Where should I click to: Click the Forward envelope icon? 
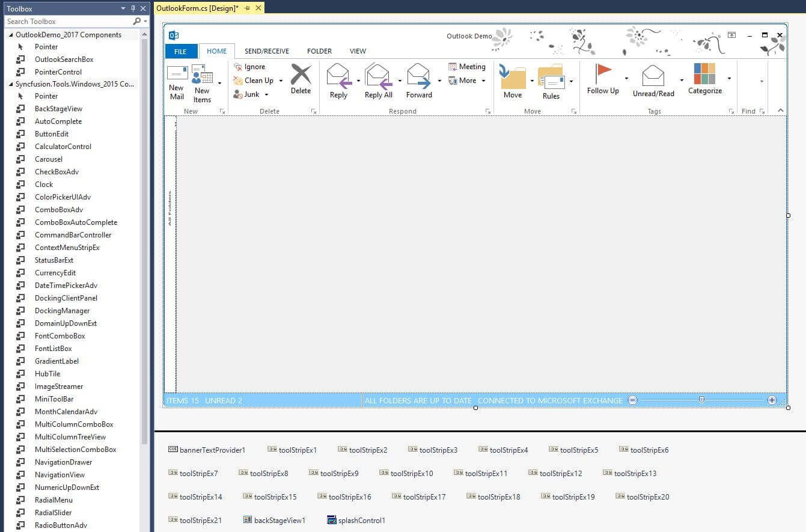coord(419,77)
